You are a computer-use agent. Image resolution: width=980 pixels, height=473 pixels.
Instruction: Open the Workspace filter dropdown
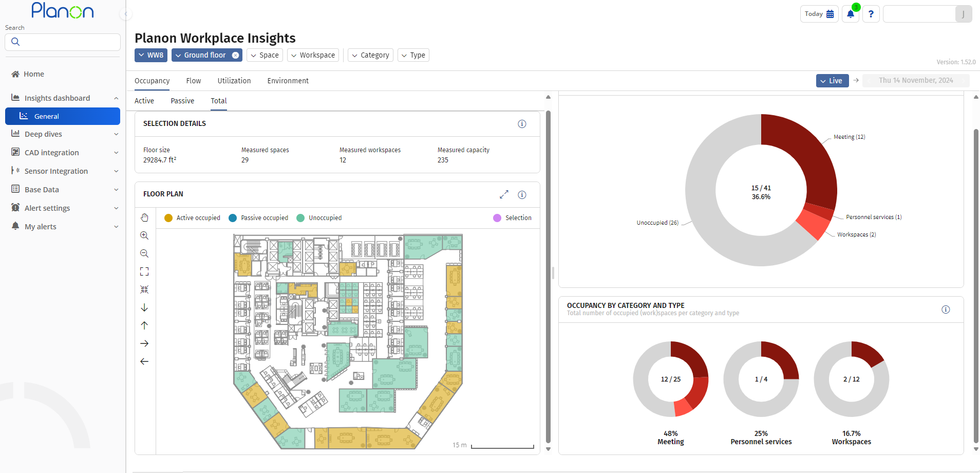click(x=313, y=55)
